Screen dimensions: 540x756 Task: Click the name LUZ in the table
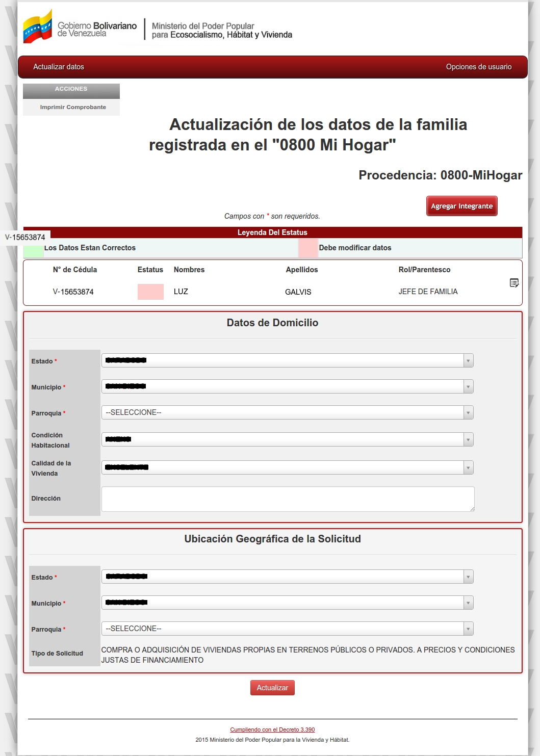tap(181, 292)
